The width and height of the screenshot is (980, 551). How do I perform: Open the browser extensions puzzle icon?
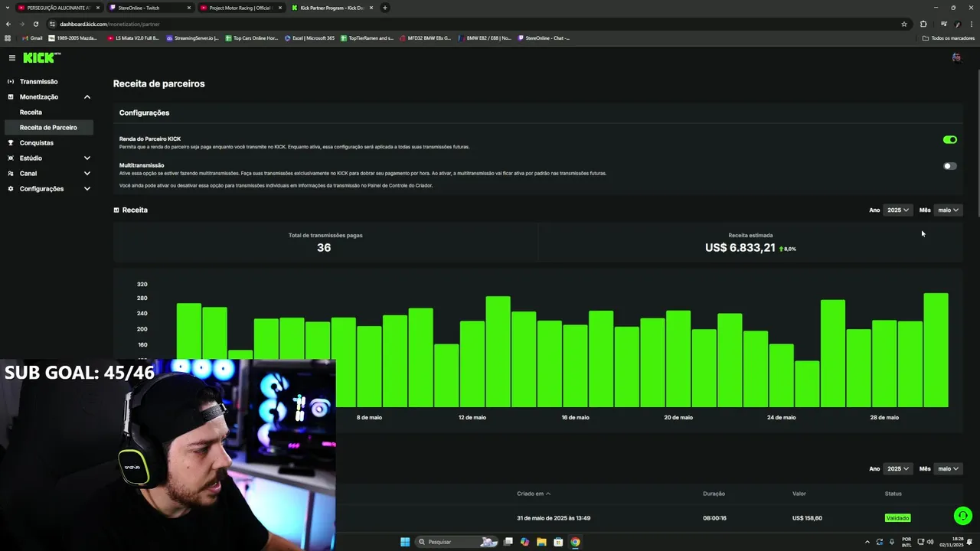pyautogui.click(x=923, y=24)
